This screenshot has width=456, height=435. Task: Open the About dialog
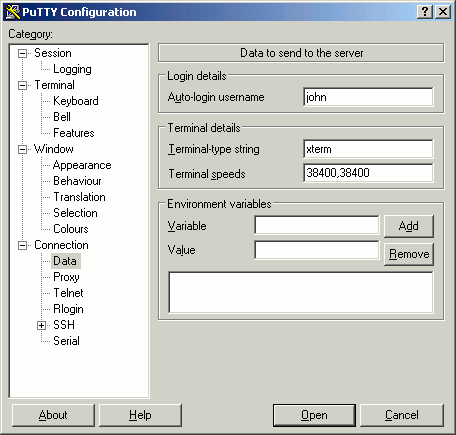(53, 415)
